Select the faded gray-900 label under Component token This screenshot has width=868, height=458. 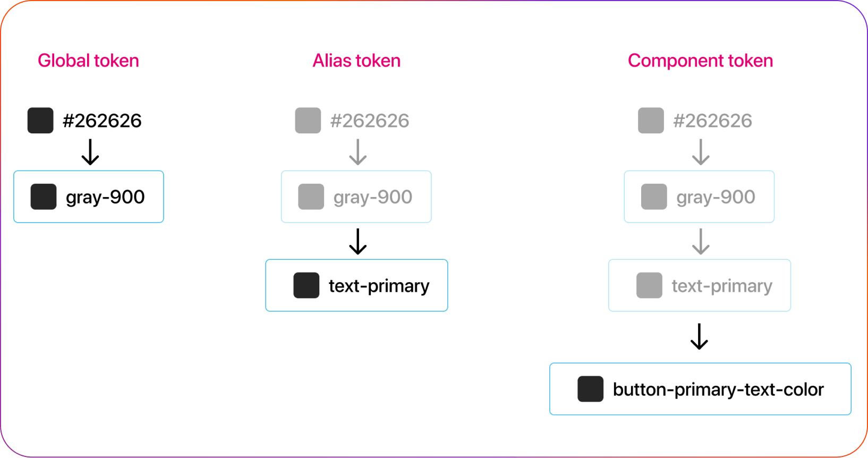click(716, 197)
